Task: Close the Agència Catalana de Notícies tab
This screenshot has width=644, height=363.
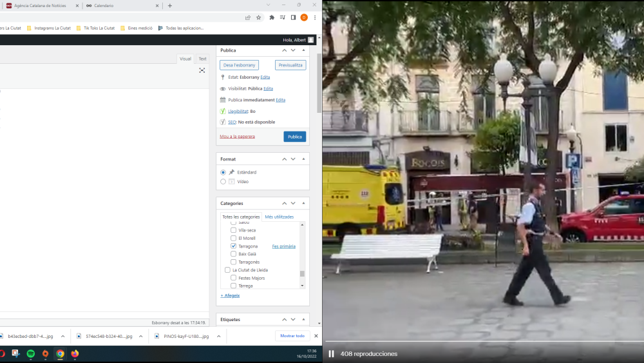Action: (77, 6)
